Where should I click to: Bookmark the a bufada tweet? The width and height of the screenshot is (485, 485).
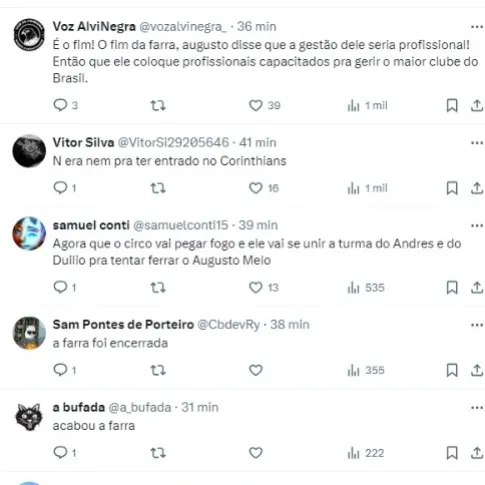tap(452, 453)
